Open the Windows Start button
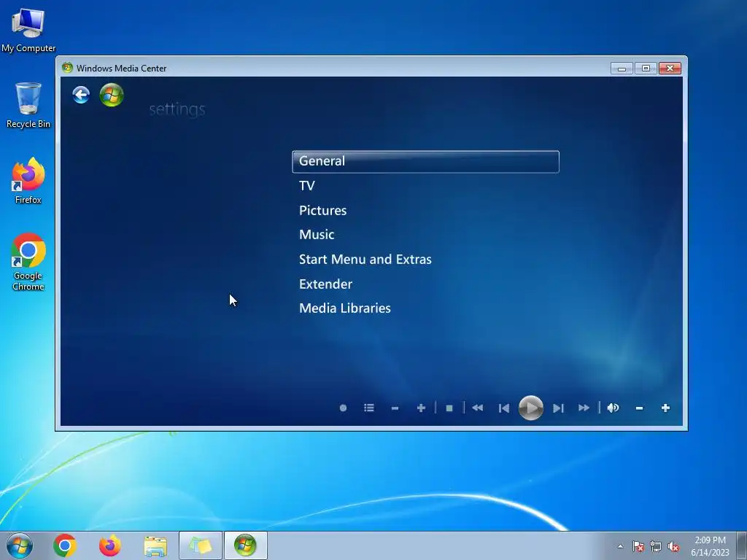This screenshot has width=747, height=560. pos(20,545)
